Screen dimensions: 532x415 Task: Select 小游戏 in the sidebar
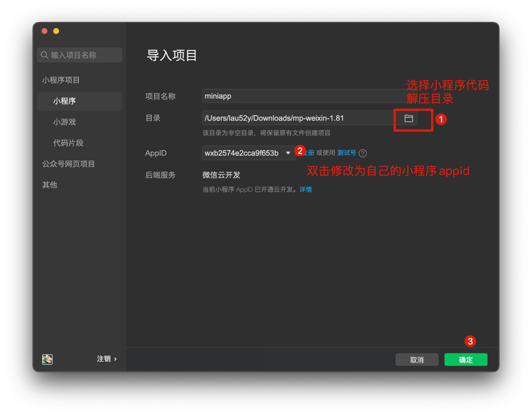pyautogui.click(x=65, y=122)
